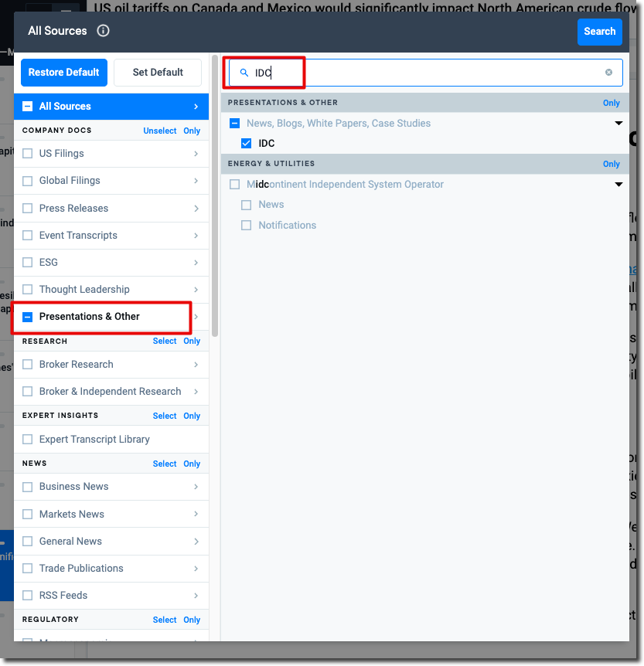The height and width of the screenshot is (666, 644).
Task: Click Only link for Energy & Utilities
Action: pyautogui.click(x=611, y=164)
